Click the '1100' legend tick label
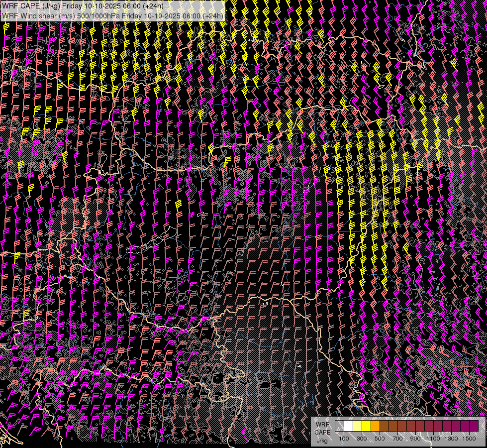This screenshot has width=487, height=448. pyautogui.click(x=433, y=439)
